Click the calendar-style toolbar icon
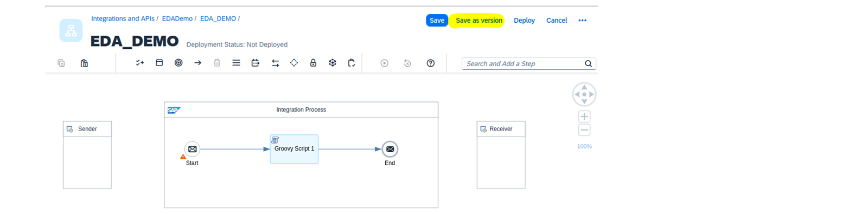Viewport: 868px width, 214px height. [x=256, y=63]
